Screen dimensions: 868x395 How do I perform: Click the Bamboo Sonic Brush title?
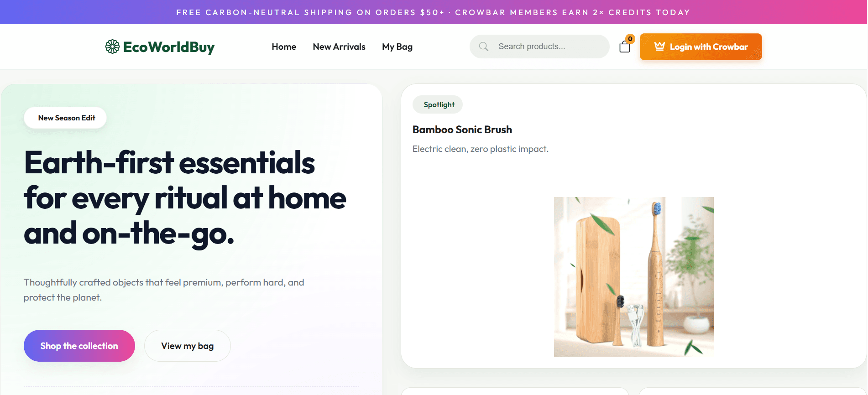pos(462,130)
